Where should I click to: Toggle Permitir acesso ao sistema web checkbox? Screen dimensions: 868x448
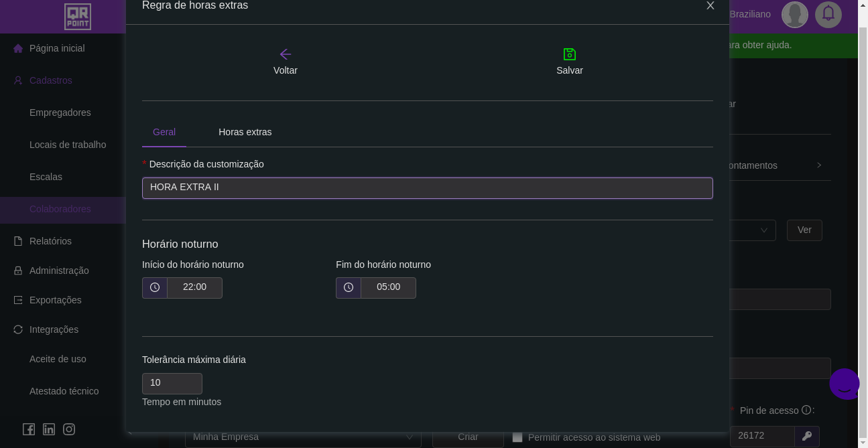point(517,437)
